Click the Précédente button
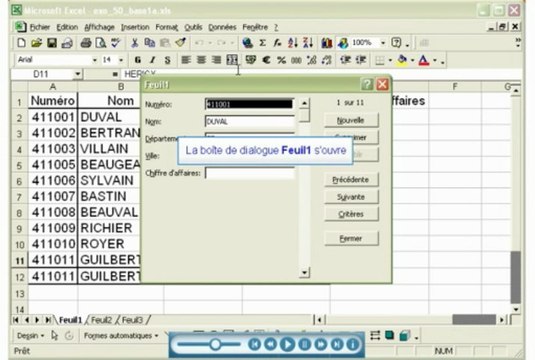Image resolution: width=535 pixels, height=360 pixels. pyautogui.click(x=351, y=179)
